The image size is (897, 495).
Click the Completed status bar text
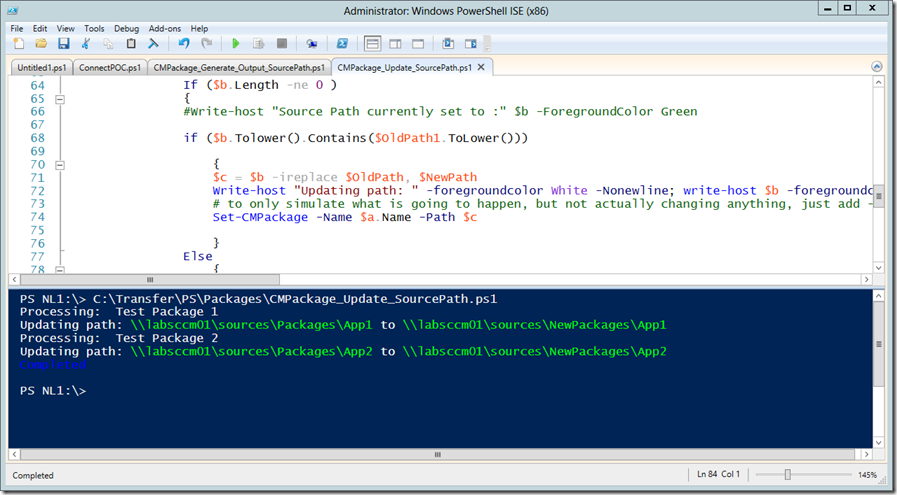tap(33, 476)
